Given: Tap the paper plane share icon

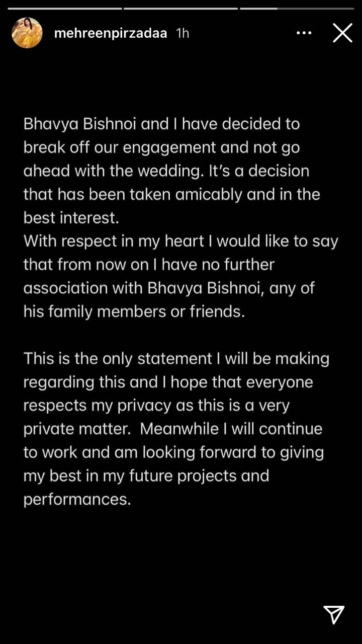Looking at the screenshot, I should coord(334,614).
